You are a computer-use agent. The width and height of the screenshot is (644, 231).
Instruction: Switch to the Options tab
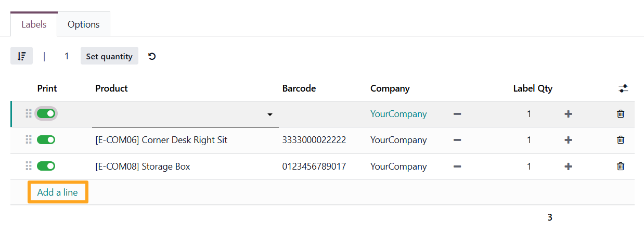(x=83, y=24)
